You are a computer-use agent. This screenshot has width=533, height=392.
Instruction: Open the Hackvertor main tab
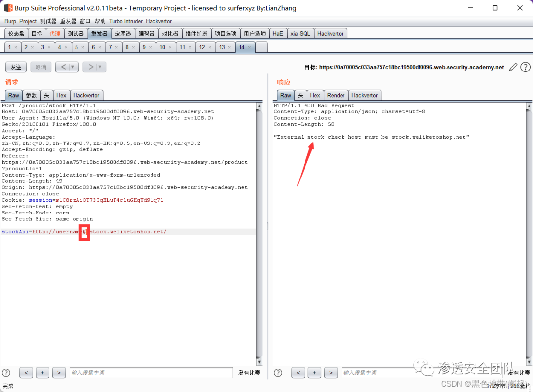coord(330,34)
